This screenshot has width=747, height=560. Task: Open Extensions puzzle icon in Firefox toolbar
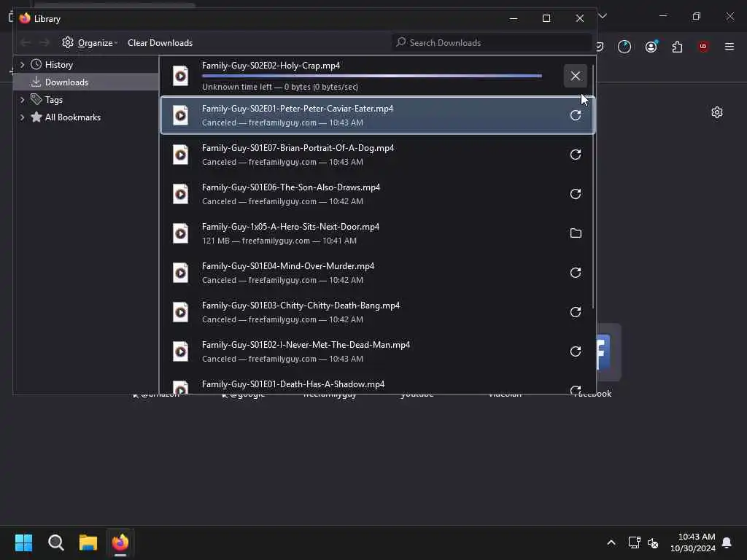coord(677,47)
